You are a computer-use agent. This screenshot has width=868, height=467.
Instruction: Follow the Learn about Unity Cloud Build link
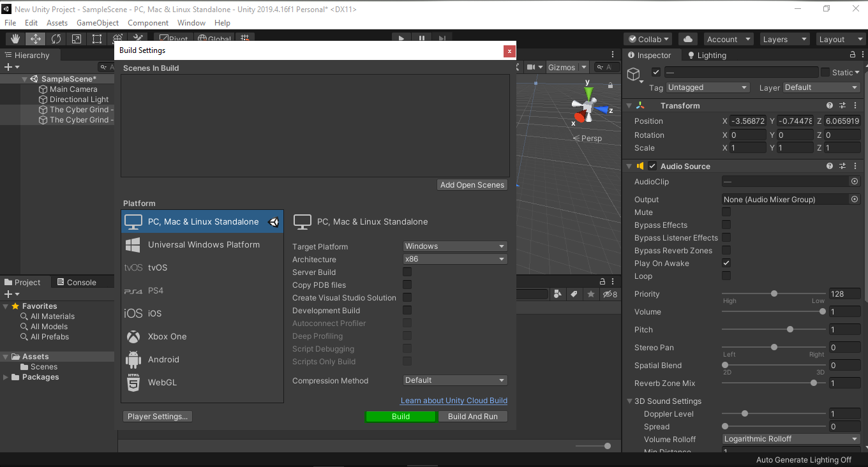tap(454, 401)
